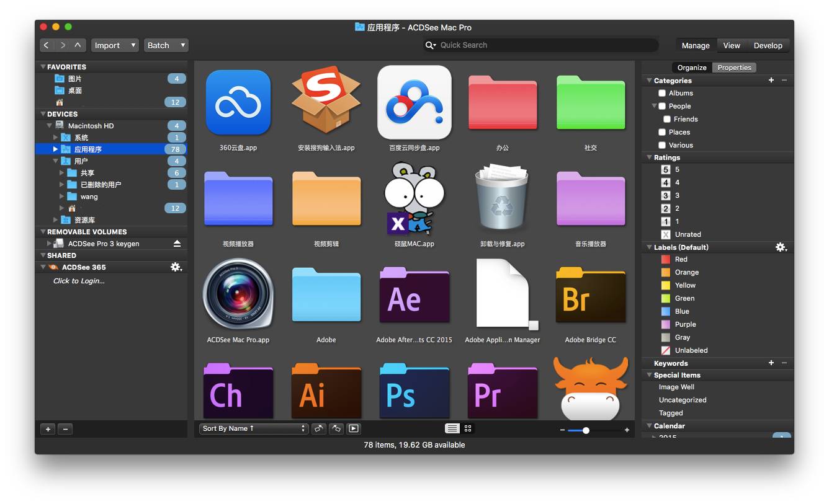Select the green 社交 folder

[591, 103]
